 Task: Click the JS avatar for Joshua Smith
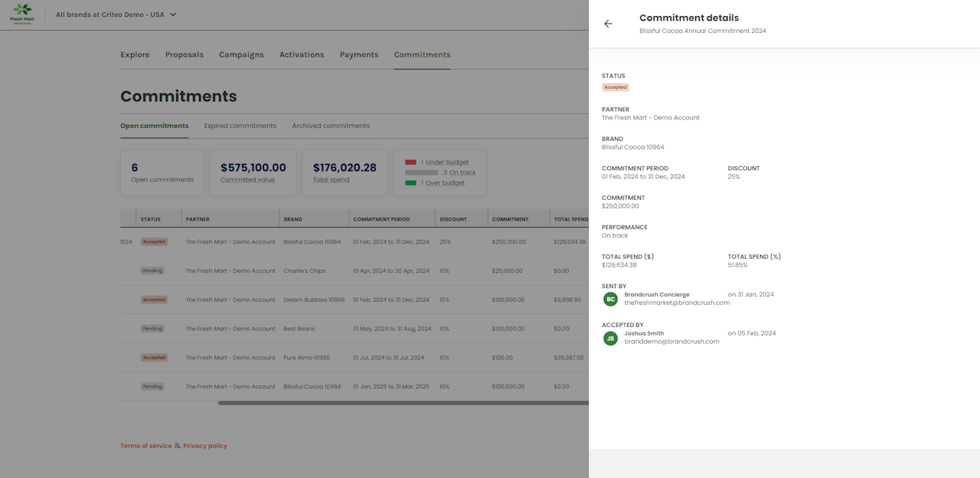[x=610, y=338]
